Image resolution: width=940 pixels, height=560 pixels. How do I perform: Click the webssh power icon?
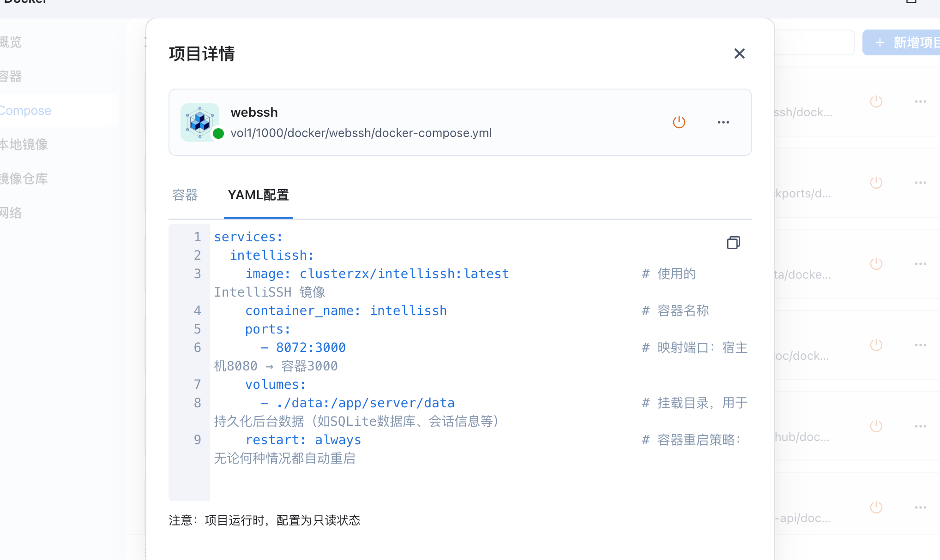coord(679,122)
